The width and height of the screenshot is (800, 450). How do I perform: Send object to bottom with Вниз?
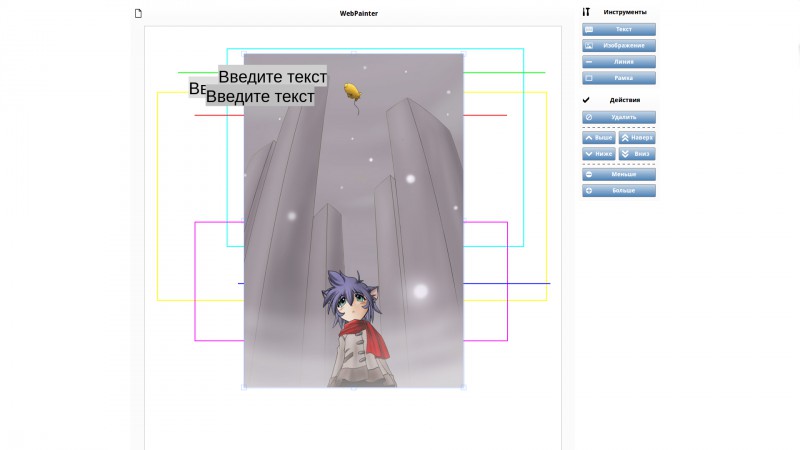(637, 154)
